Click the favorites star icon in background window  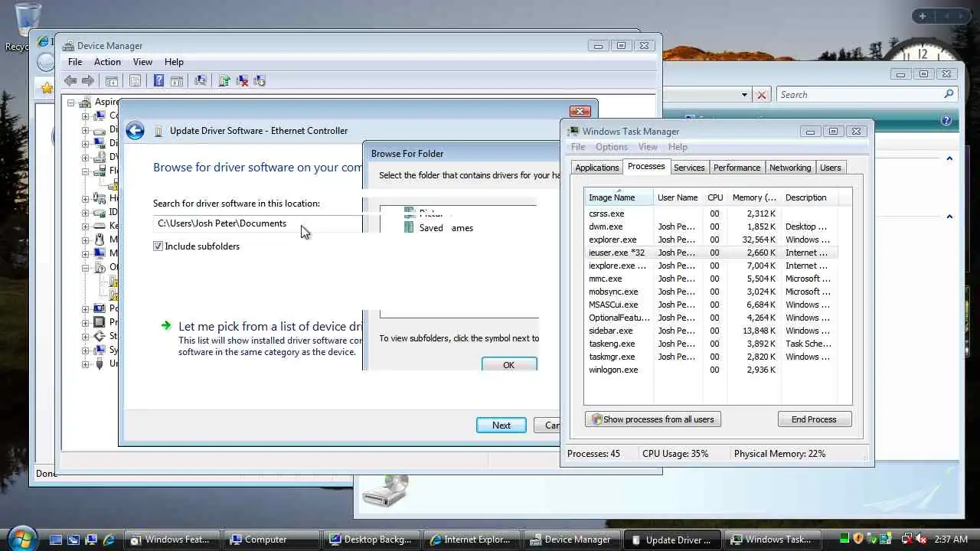[x=47, y=88]
